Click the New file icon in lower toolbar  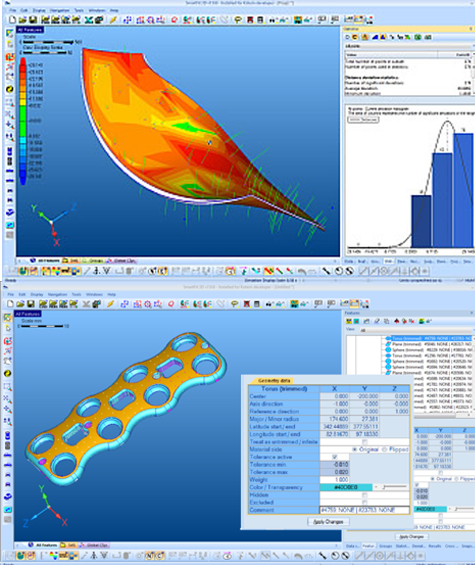coord(10,304)
